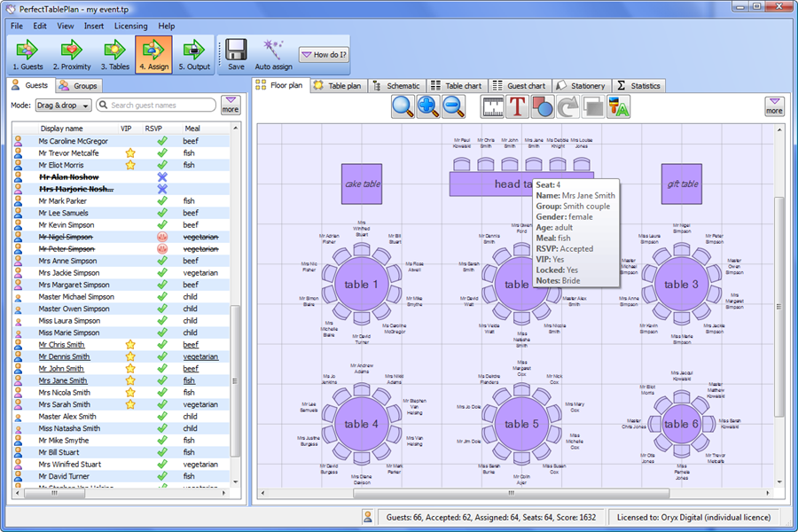Go to the 2. Proximity step
This screenshot has height=532, width=798.
(x=72, y=54)
